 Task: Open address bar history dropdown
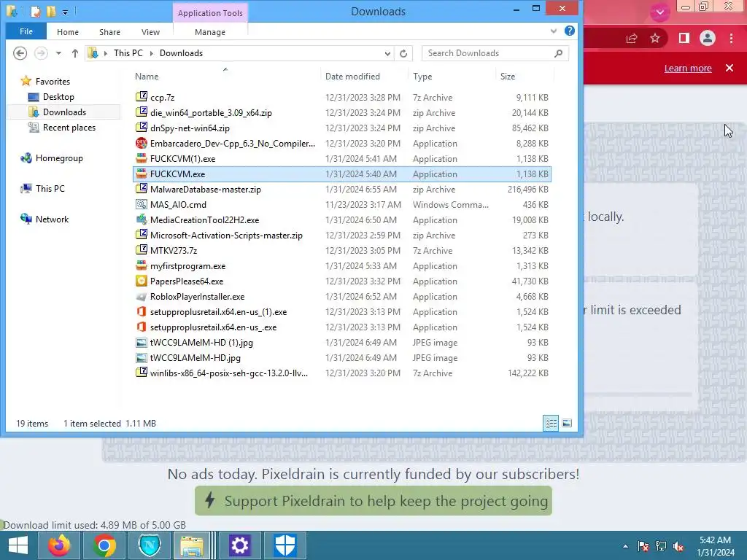(387, 53)
